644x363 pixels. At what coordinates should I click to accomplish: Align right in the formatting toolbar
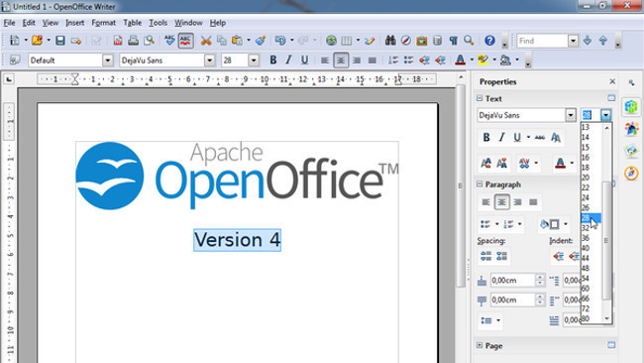point(357,60)
